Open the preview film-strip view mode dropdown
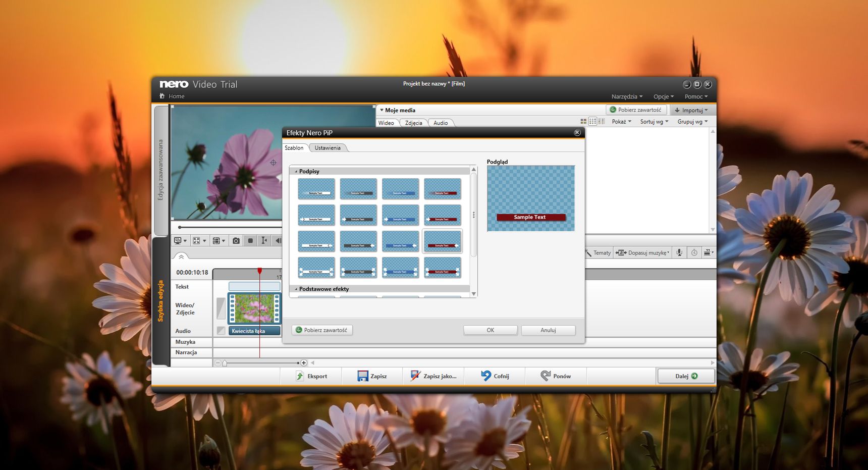 click(x=219, y=241)
